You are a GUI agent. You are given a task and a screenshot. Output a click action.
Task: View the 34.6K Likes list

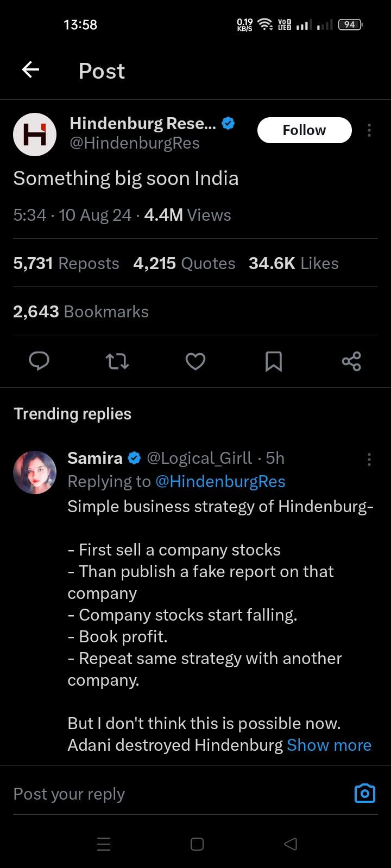[x=293, y=263]
